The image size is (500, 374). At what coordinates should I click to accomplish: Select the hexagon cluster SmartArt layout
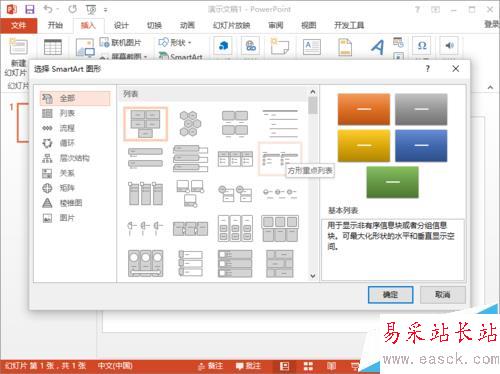coord(190,124)
